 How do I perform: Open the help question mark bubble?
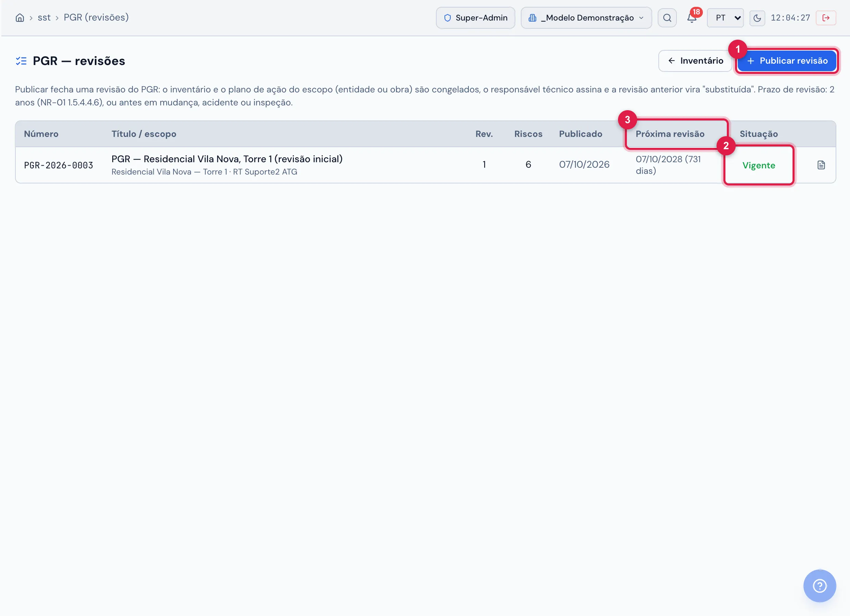820,586
